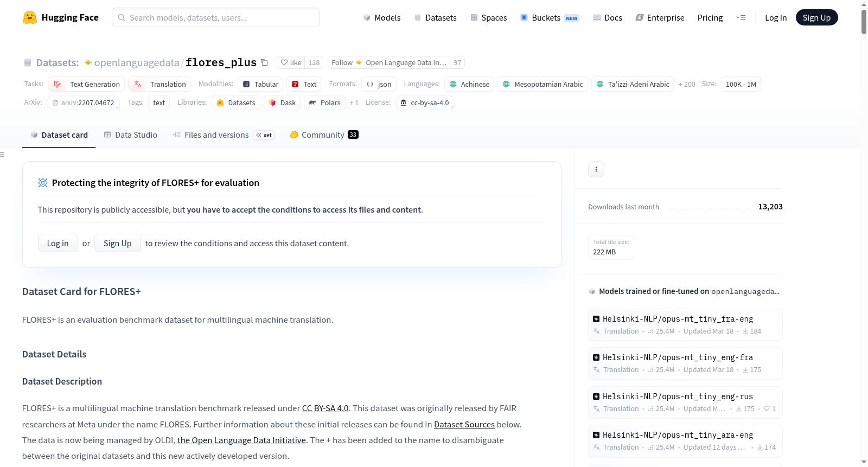
Task: Go to Spaces in the top navigation
Action: [x=488, y=17]
